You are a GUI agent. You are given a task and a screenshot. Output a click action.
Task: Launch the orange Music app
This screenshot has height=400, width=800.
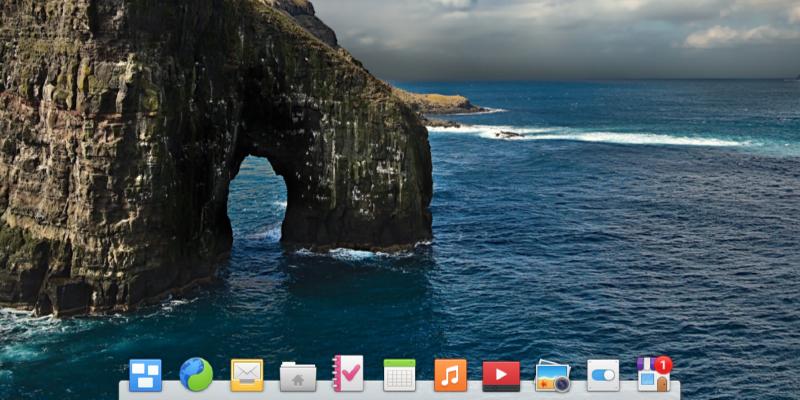(450, 375)
